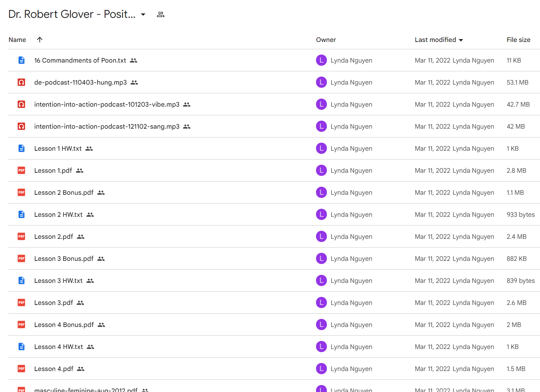Select the Lesson 4 Bonus.pdf file name

click(64, 325)
